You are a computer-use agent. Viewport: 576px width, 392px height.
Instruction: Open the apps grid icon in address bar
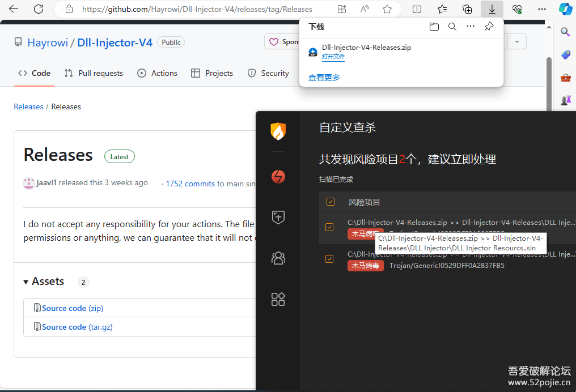(x=342, y=9)
